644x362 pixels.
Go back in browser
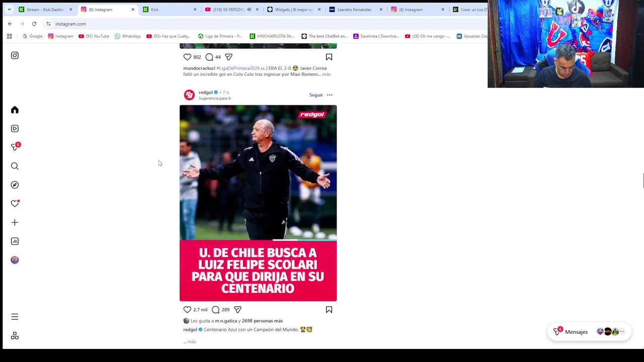(10, 24)
